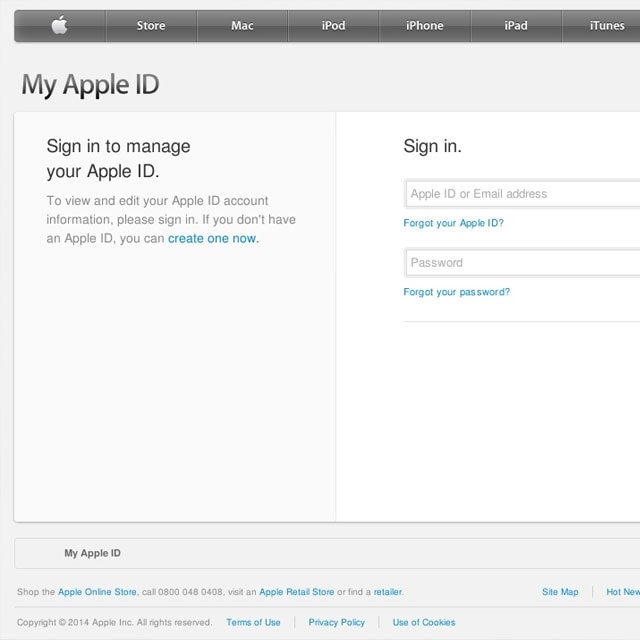Image resolution: width=640 pixels, height=640 pixels.
Task: Click into the Password field
Action: [522, 263]
